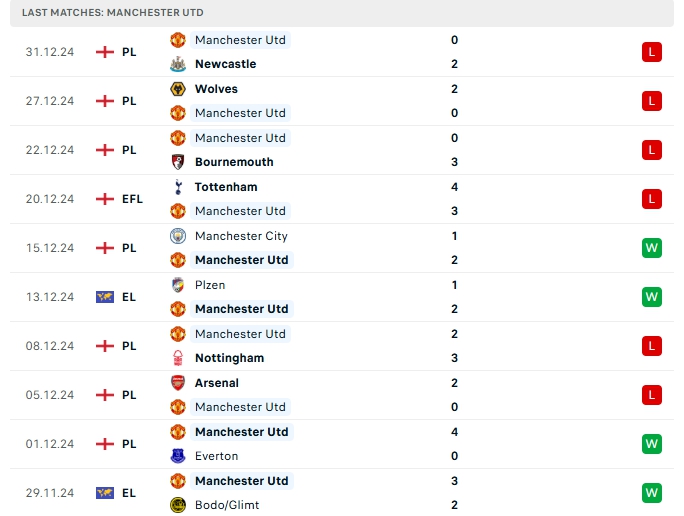The image size is (684, 516).
Task: Click the green W badge for Manchester City match
Action: coord(652,248)
